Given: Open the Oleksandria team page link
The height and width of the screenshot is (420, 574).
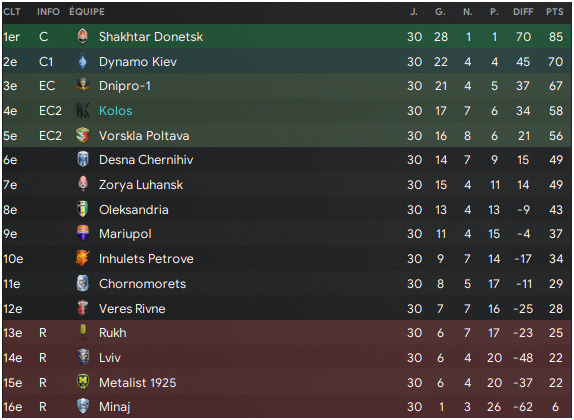Looking at the screenshot, I should pyautogui.click(x=134, y=210).
